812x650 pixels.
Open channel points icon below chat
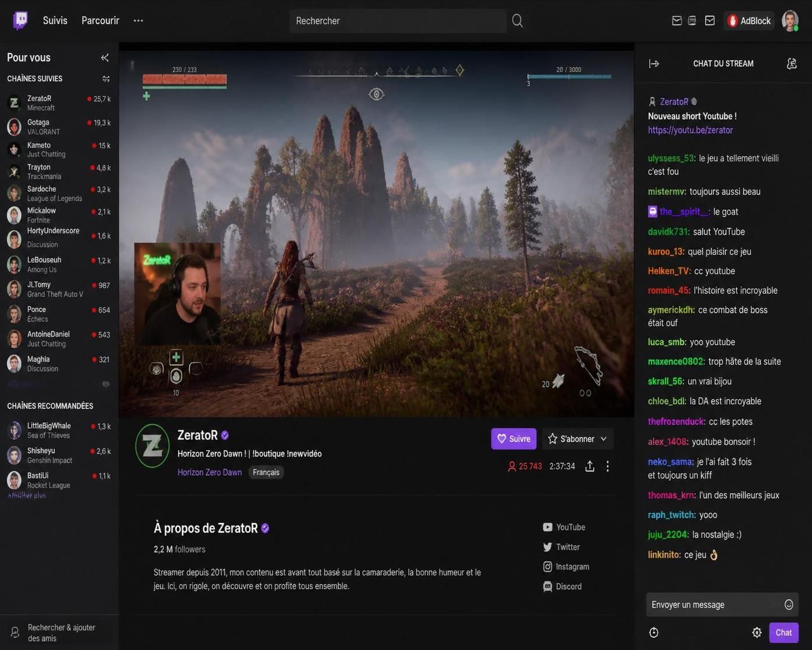click(x=654, y=633)
